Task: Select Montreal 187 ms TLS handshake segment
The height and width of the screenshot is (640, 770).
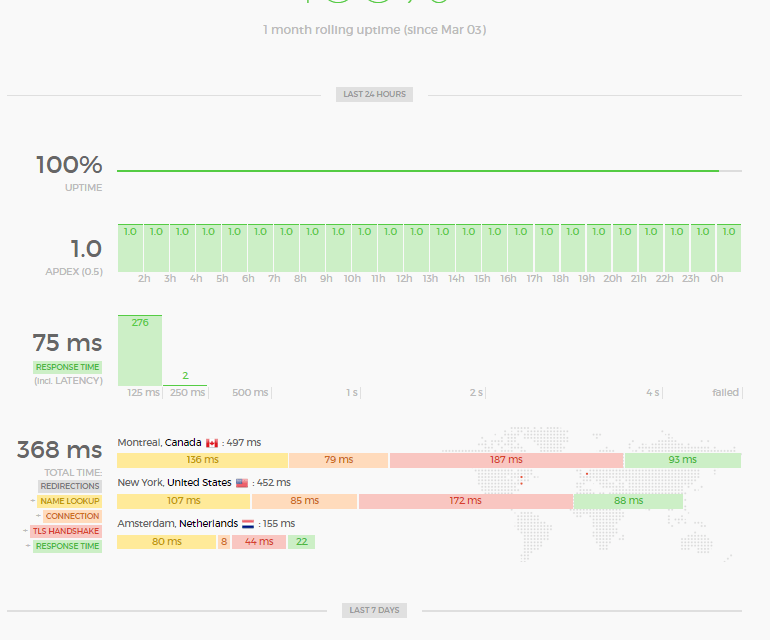Action: point(506,460)
